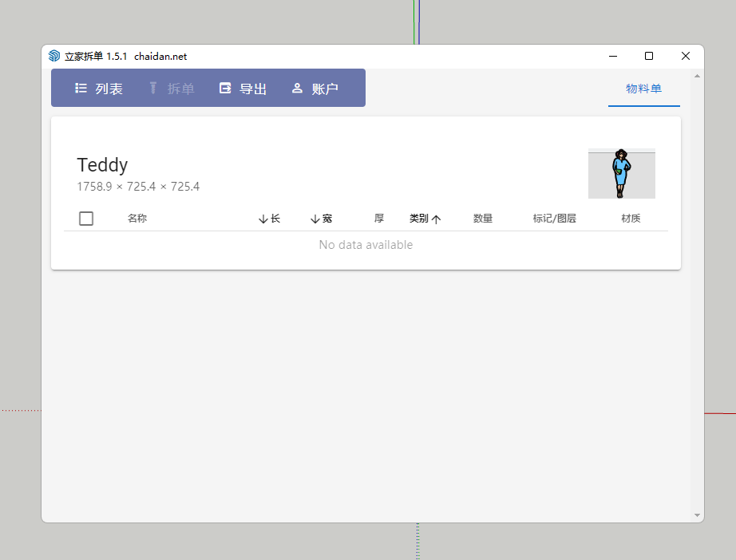Click the up arrow next to 类别

pyautogui.click(x=436, y=219)
